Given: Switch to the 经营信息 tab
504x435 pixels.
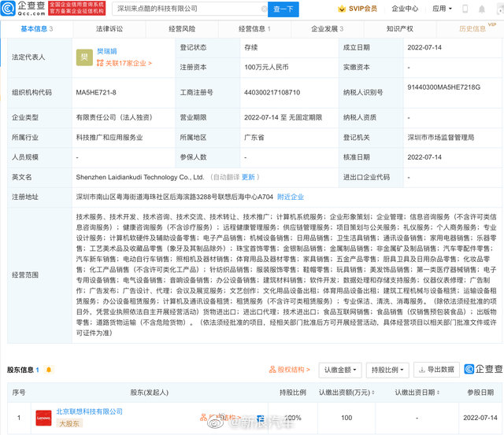Looking at the screenshot, I should pos(254,29).
